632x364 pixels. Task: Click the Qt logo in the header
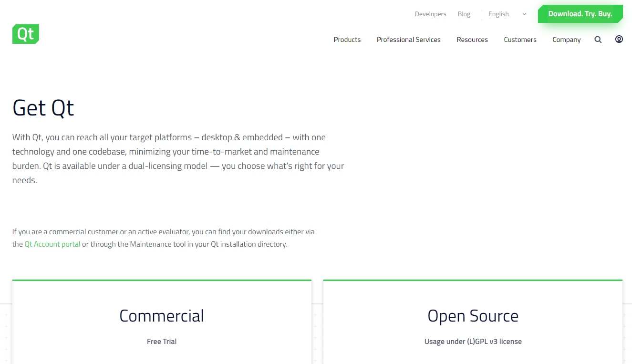coord(26,34)
